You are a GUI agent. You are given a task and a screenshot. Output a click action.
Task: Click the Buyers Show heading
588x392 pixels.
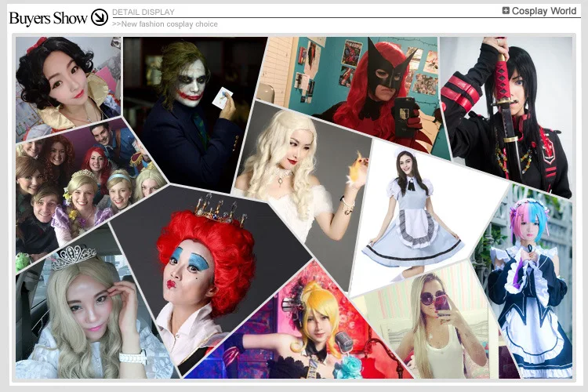[x=48, y=18]
